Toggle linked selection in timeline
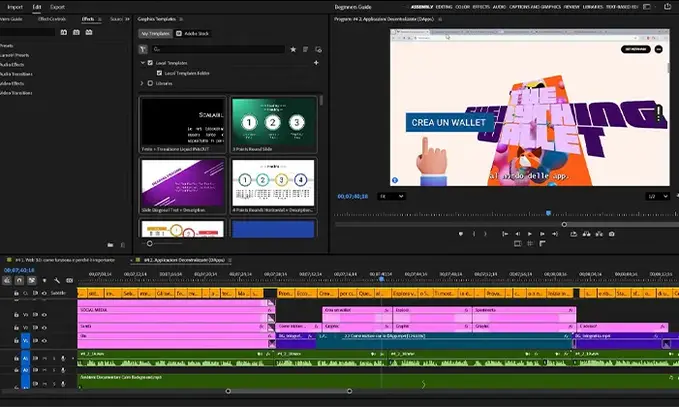 tap(32, 281)
